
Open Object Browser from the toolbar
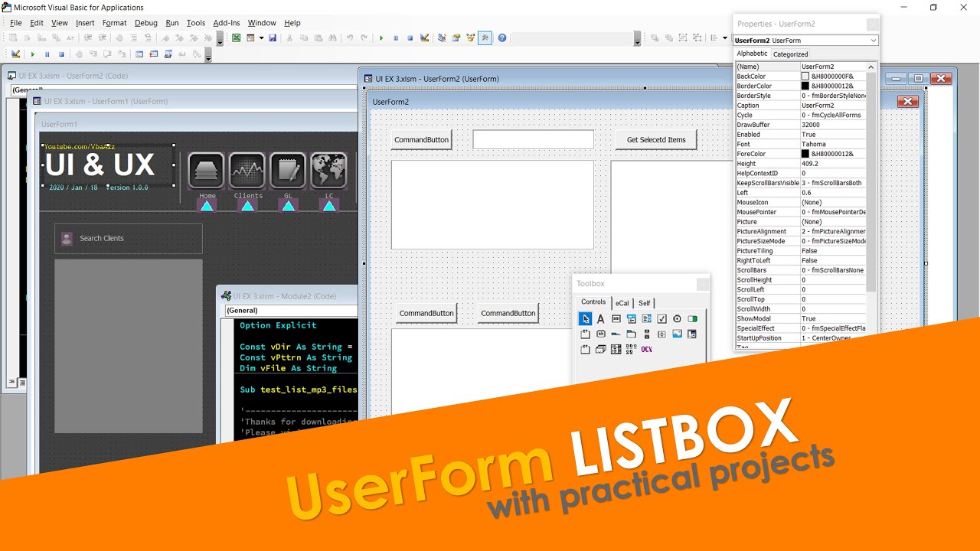471,37
